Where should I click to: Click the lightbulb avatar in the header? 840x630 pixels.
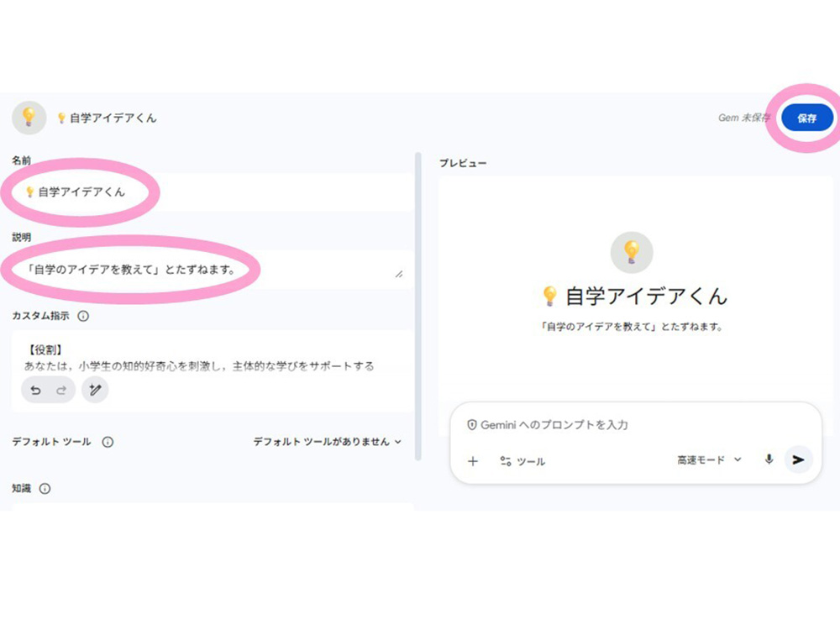[29, 118]
